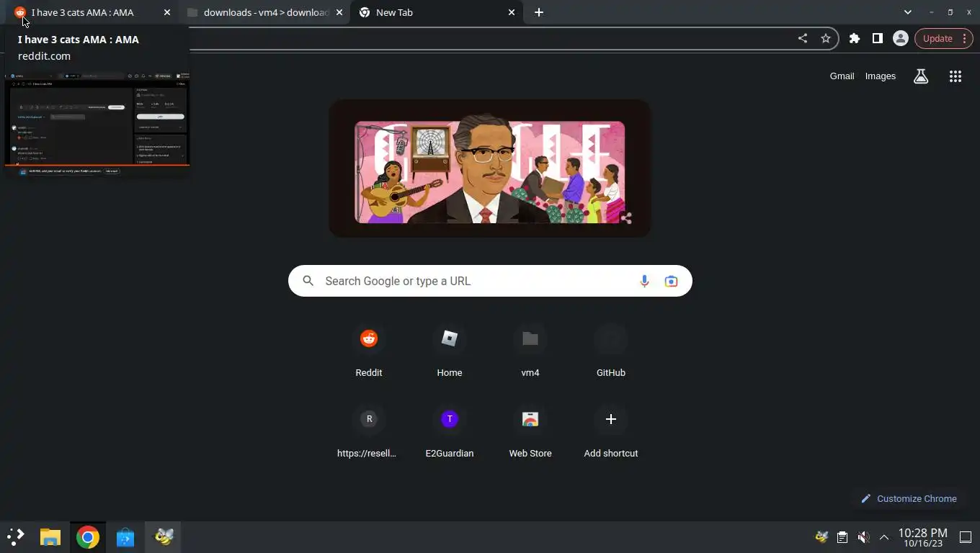The image size is (980, 553).
Task: Close the 'I have 3 cats AMA' tab
Action: 167,12
